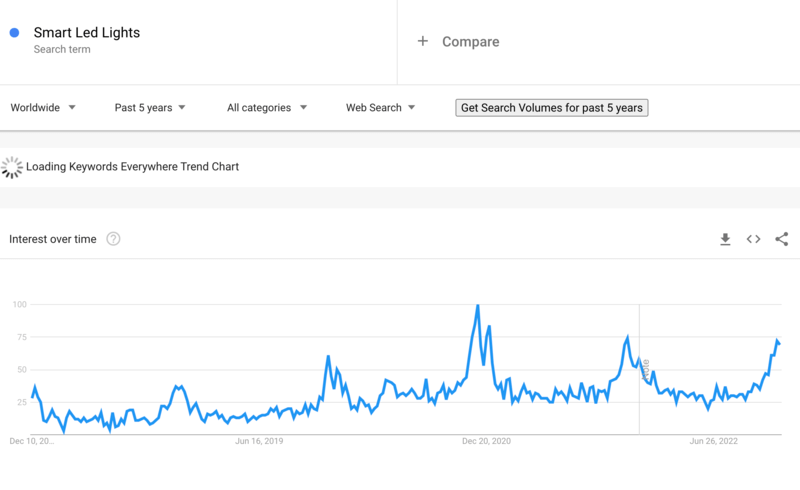Expand the Worldwide region dropdown
800x490 pixels.
[43, 108]
